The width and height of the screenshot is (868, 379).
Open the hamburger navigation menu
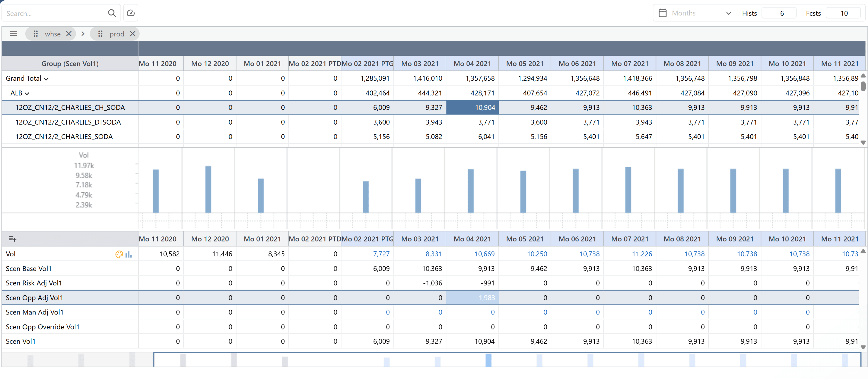tap(13, 33)
